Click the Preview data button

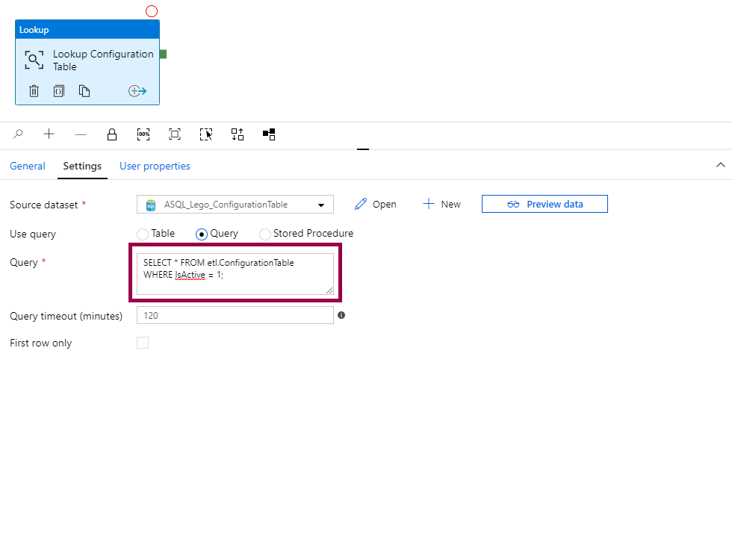click(x=545, y=204)
